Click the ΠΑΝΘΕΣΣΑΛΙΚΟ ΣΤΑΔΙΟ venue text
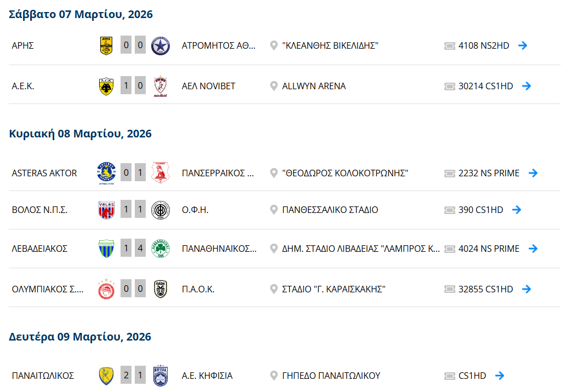 (330, 210)
